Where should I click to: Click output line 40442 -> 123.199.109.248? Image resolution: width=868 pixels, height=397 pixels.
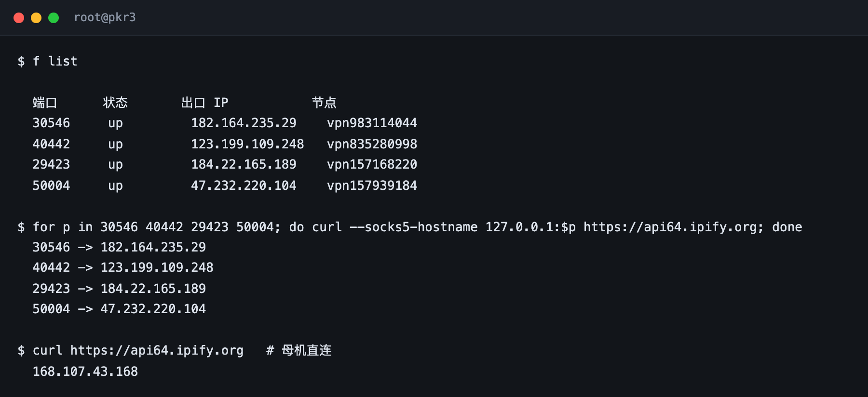(123, 267)
